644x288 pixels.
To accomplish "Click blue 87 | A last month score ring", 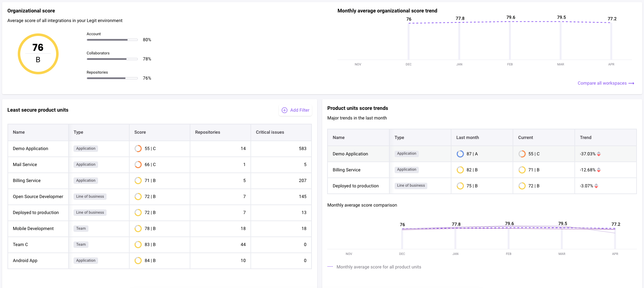I will pos(460,154).
